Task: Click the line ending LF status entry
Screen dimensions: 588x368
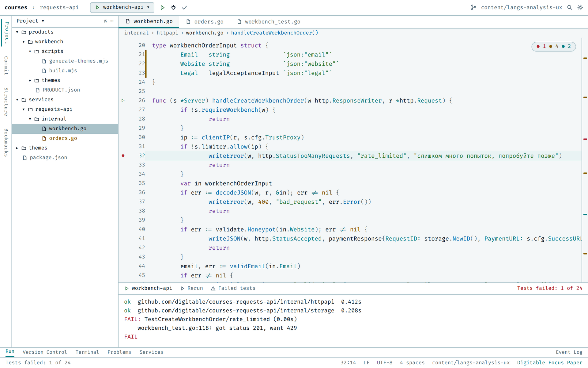Action: (x=367, y=362)
